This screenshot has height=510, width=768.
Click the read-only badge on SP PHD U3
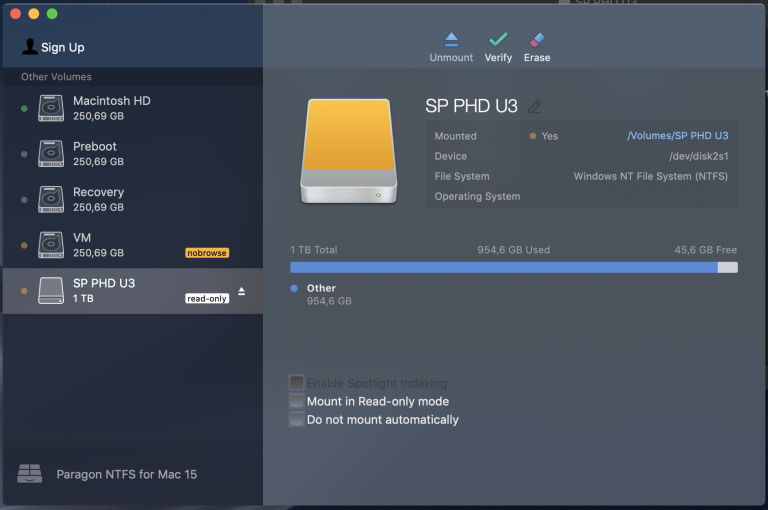pyautogui.click(x=207, y=298)
